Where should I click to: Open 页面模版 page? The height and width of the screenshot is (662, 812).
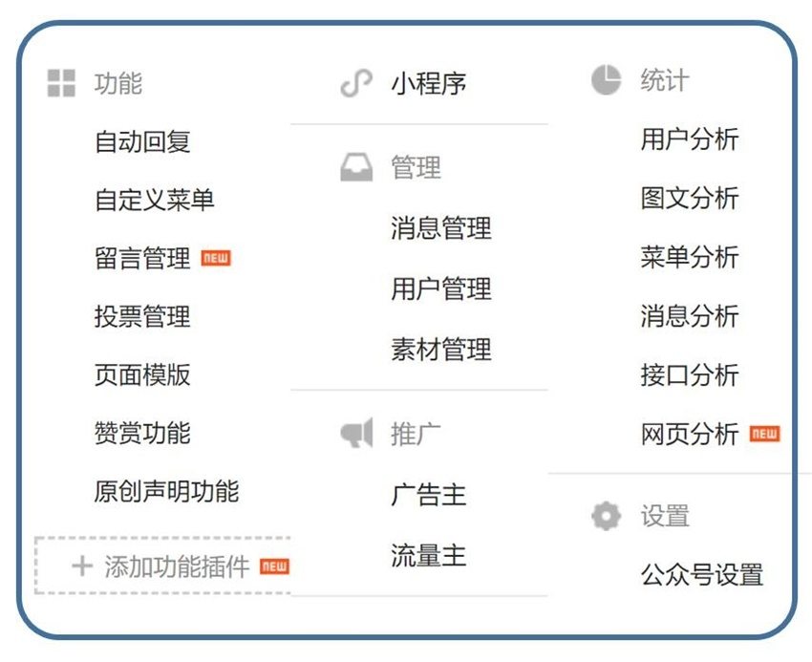click(x=142, y=374)
